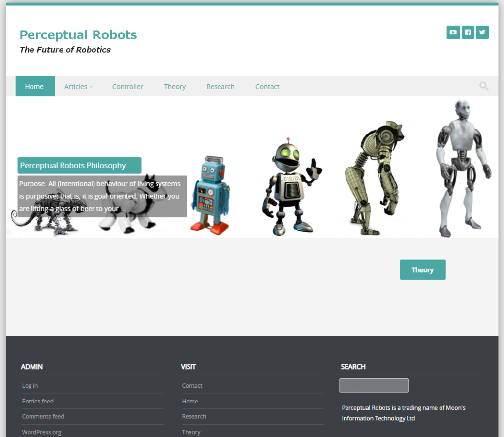Open the Log in admin link

point(30,386)
